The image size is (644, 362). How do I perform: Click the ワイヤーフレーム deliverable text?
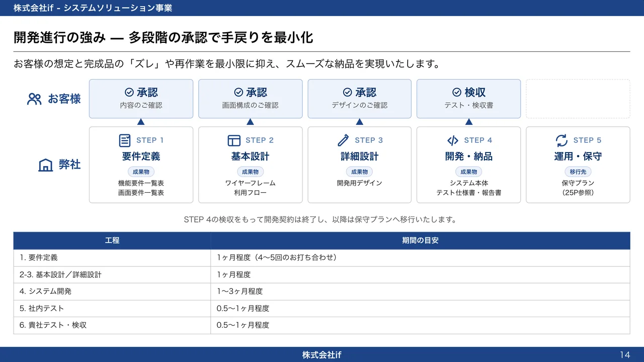250,183
